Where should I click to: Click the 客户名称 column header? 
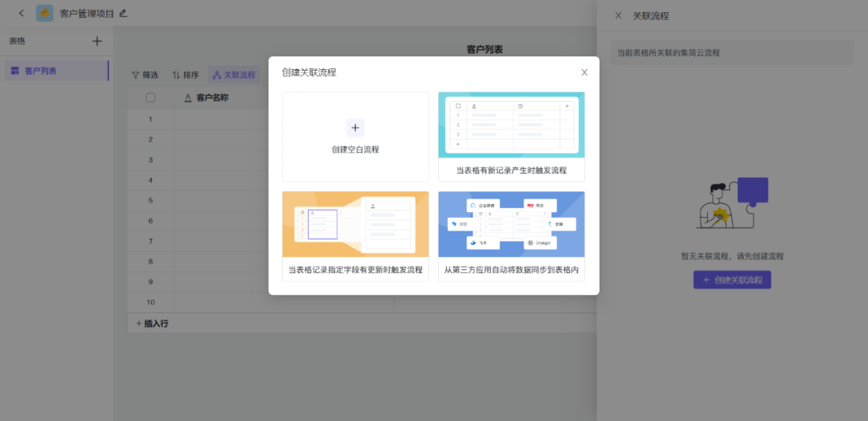(x=212, y=98)
